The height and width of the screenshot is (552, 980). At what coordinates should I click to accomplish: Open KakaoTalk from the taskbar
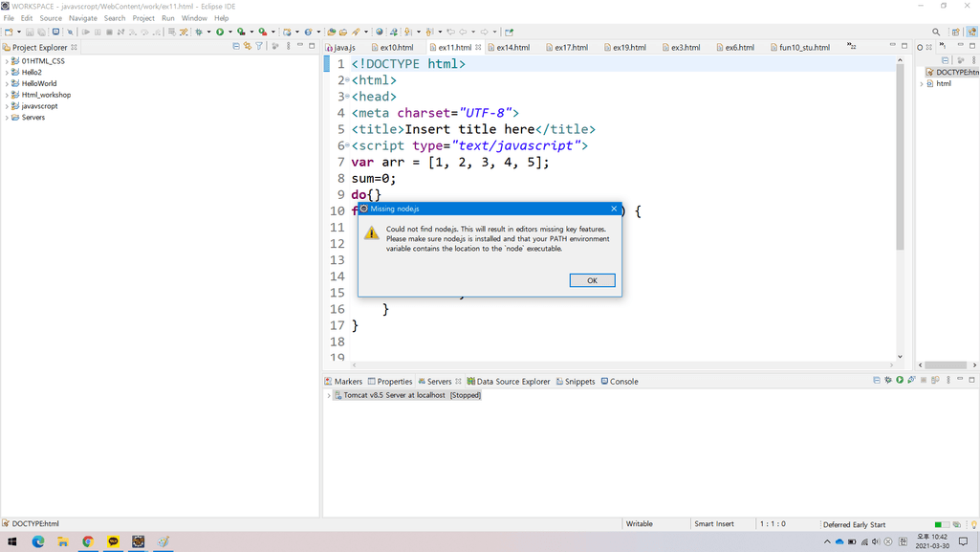click(x=113, y=541)
